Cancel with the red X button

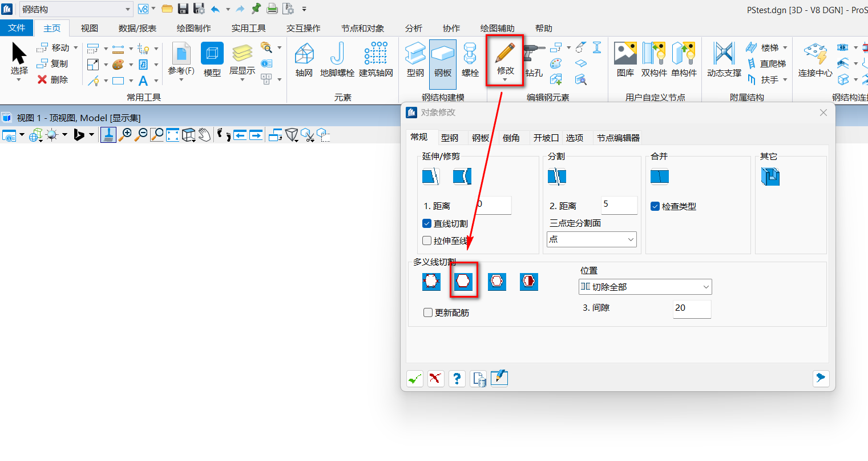click(435, 378)
